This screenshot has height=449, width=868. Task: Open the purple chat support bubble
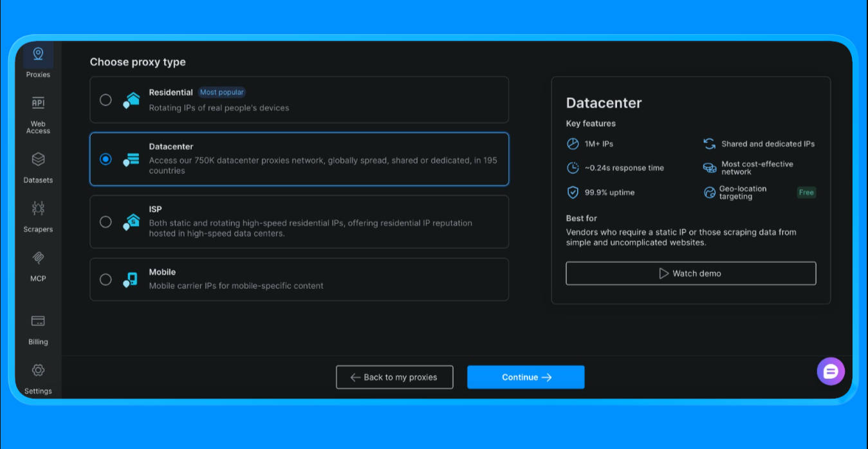coord(831,371)
